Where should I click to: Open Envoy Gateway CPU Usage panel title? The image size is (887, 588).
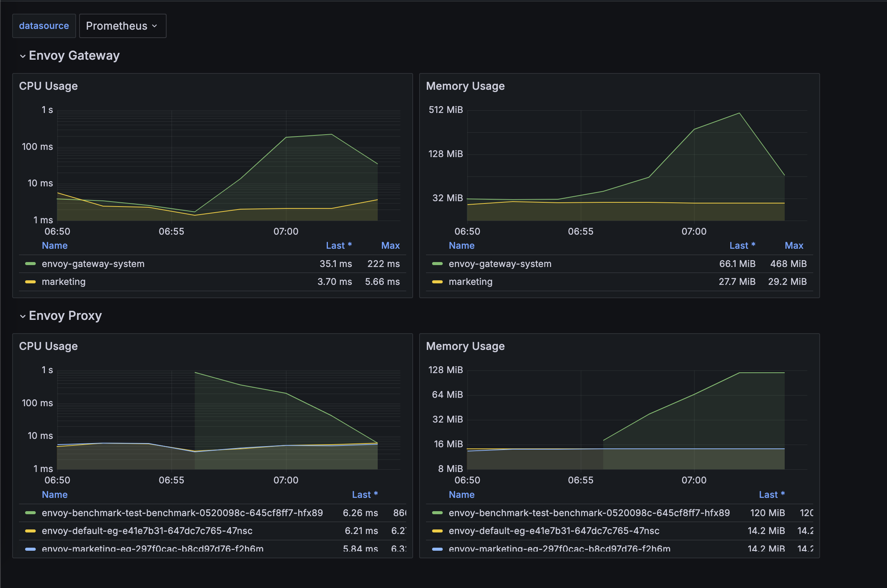point(48,86)
